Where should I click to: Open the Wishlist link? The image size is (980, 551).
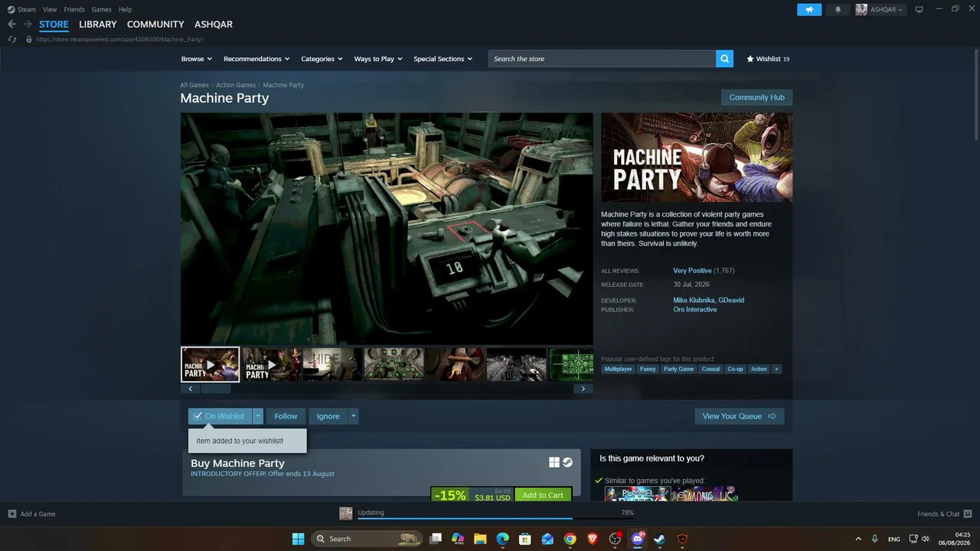768,59
